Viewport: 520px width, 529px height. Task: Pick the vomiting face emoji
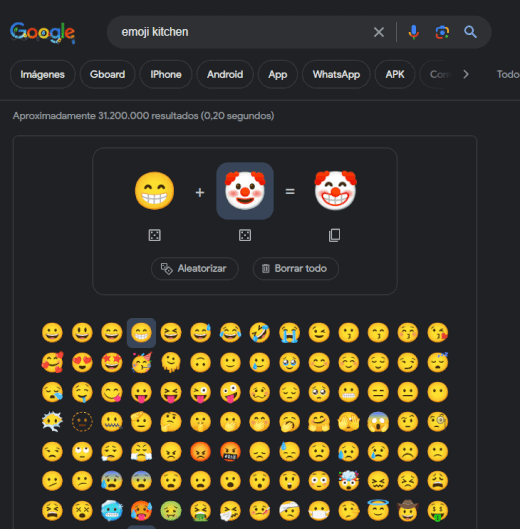(x=200, y=511)
